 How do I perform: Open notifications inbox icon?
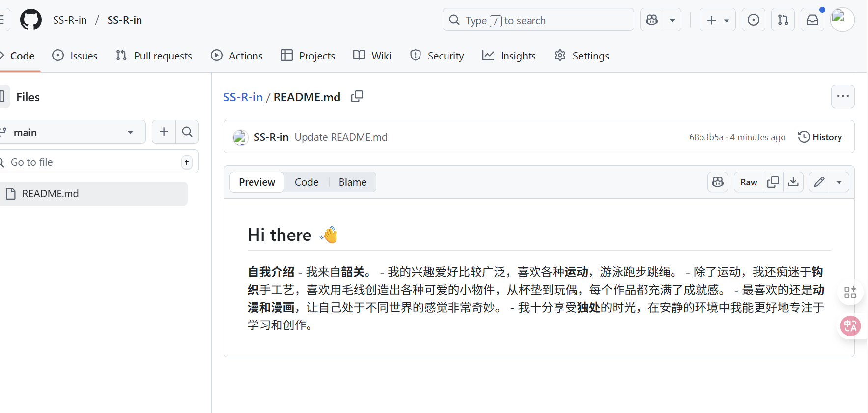(812, 20)
